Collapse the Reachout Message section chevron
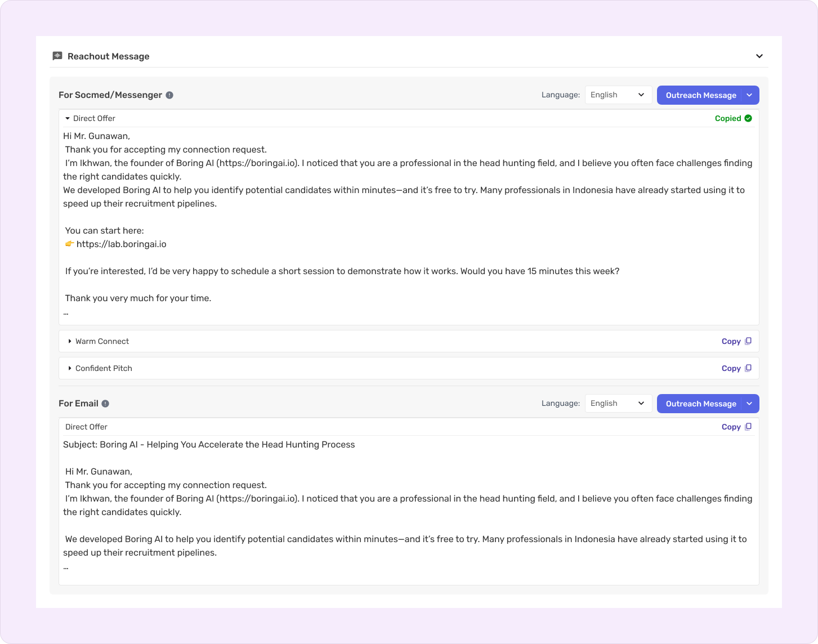818x644 pixels. coord(759,56)
